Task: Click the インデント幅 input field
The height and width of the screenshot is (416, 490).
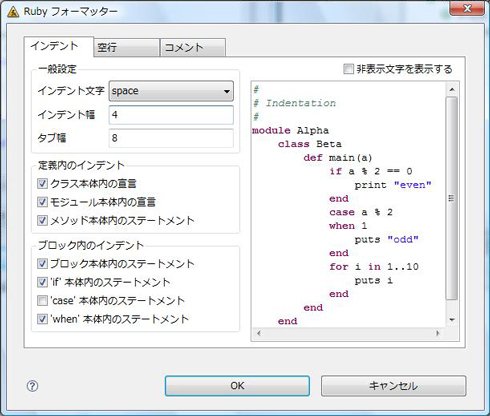Action: click(171, 115)
